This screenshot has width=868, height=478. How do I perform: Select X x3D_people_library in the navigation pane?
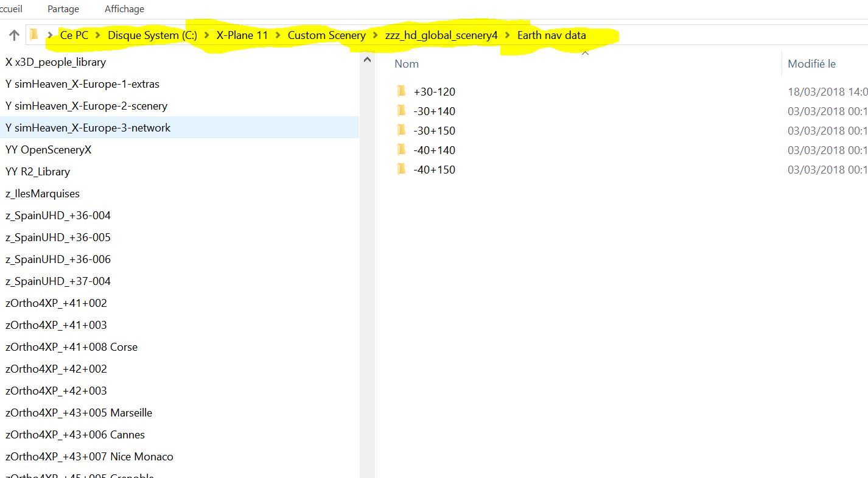point(55,62)
